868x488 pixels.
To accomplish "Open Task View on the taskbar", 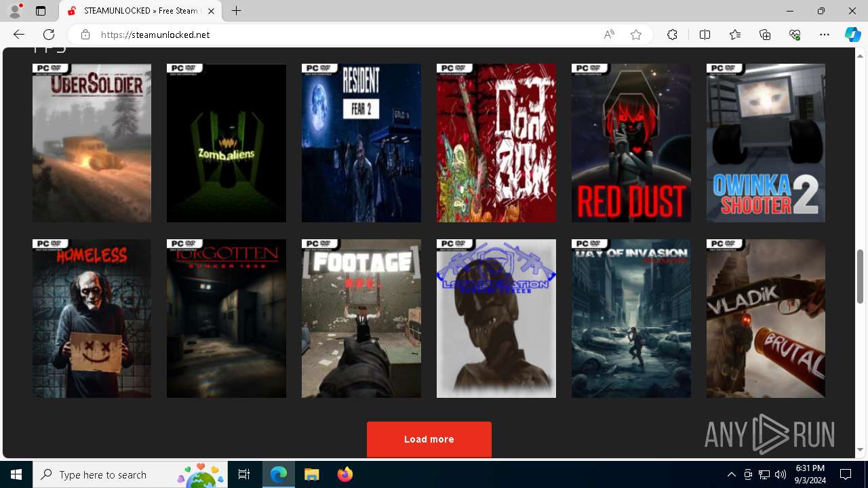I will point(244,474).
